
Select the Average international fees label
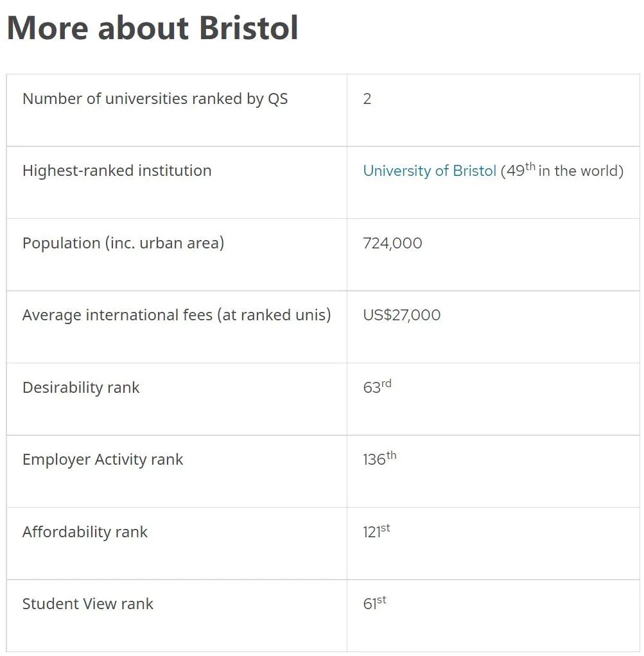[x=177, y=315]
